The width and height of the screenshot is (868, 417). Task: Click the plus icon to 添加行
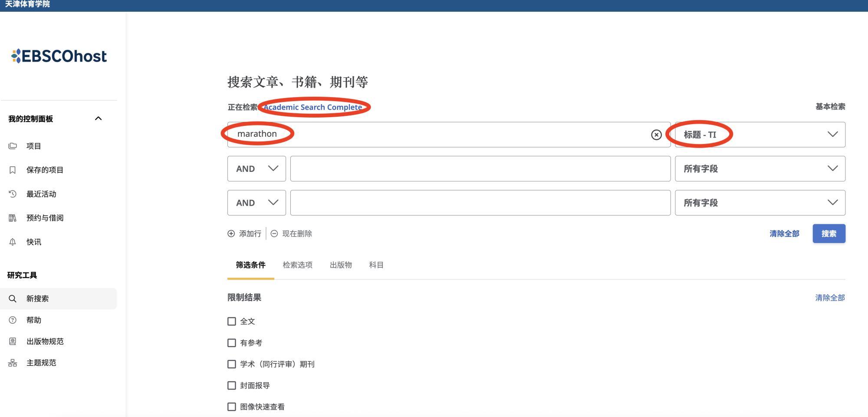(231, 234)
